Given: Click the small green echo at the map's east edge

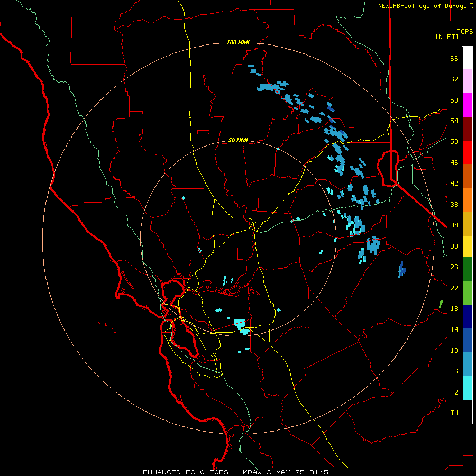Looking at the screenshot, I should (441, 304).
